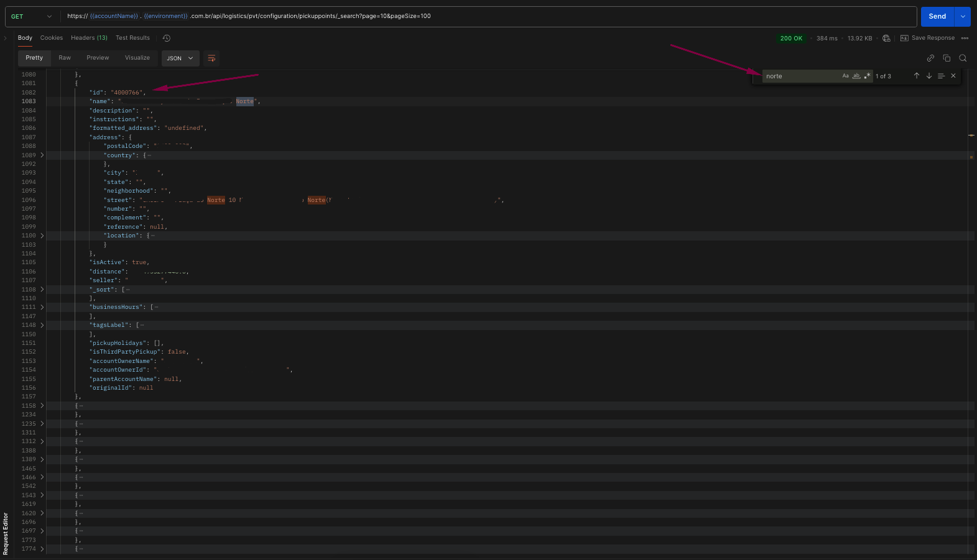Click the Send button
The height and width of the screenshot is (560, 977).
pos(937,17)
